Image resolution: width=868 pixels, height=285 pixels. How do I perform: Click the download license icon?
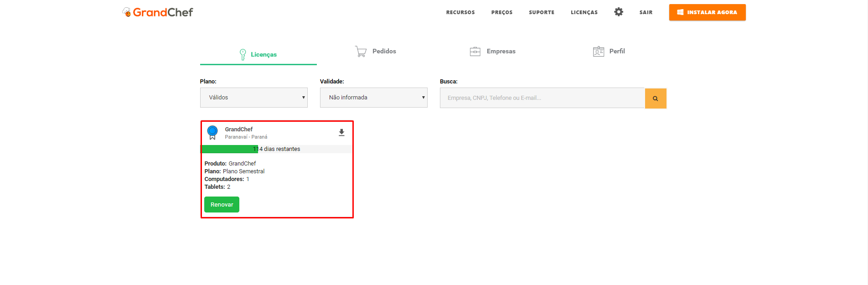pos(341,133)
